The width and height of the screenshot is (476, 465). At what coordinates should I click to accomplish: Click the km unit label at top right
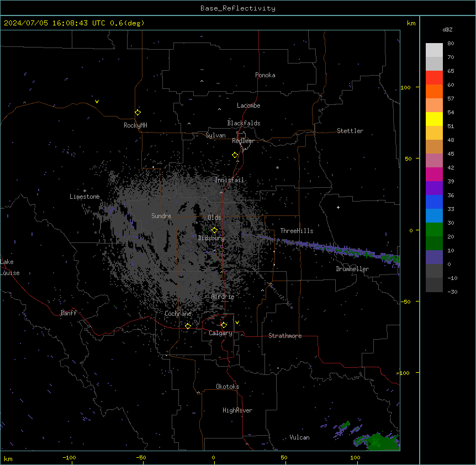click(411, 23)
